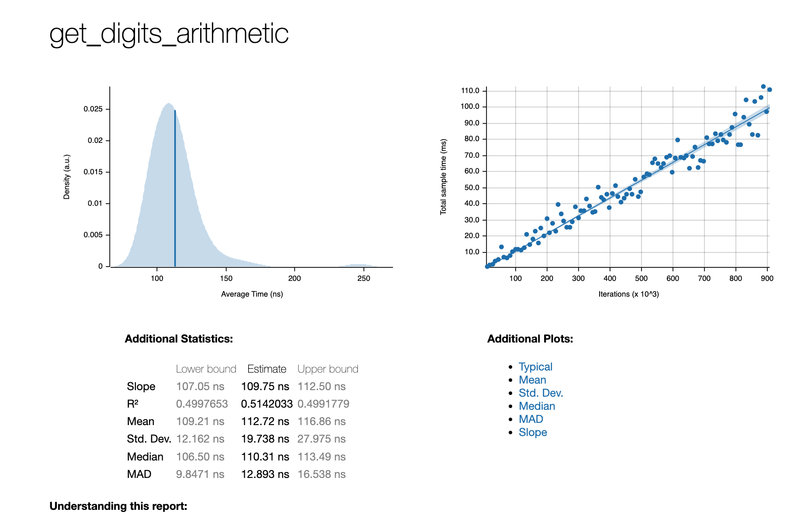Open the Median plot link
Image resolution: width=812 pixels, height=526 pixels.
537,406
